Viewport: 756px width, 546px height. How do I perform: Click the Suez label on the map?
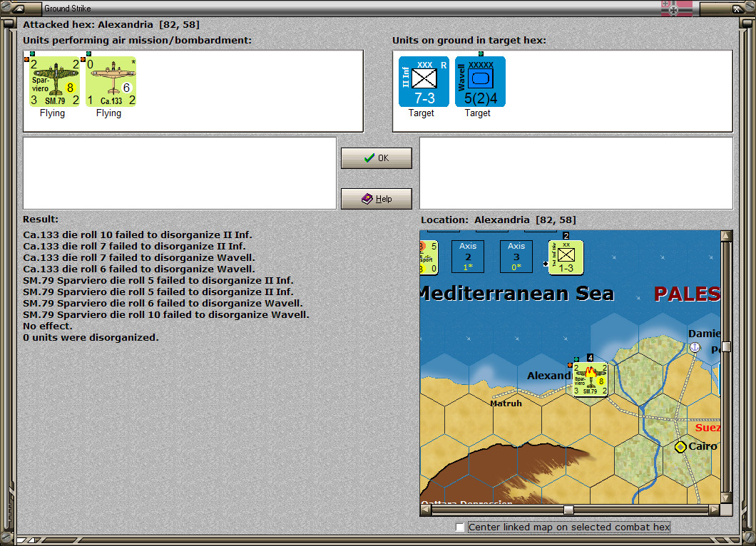[x=708, y=428]
